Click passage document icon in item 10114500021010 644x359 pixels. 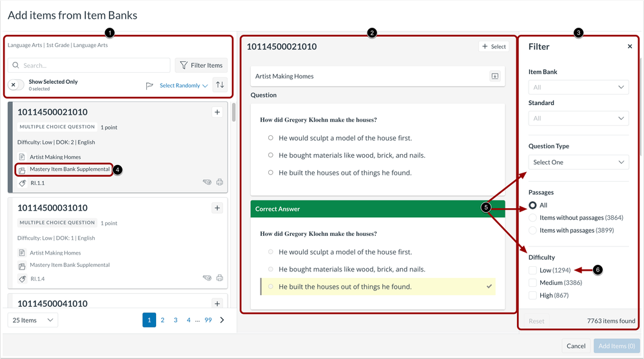pyautogui.click(x=22, y=157)
